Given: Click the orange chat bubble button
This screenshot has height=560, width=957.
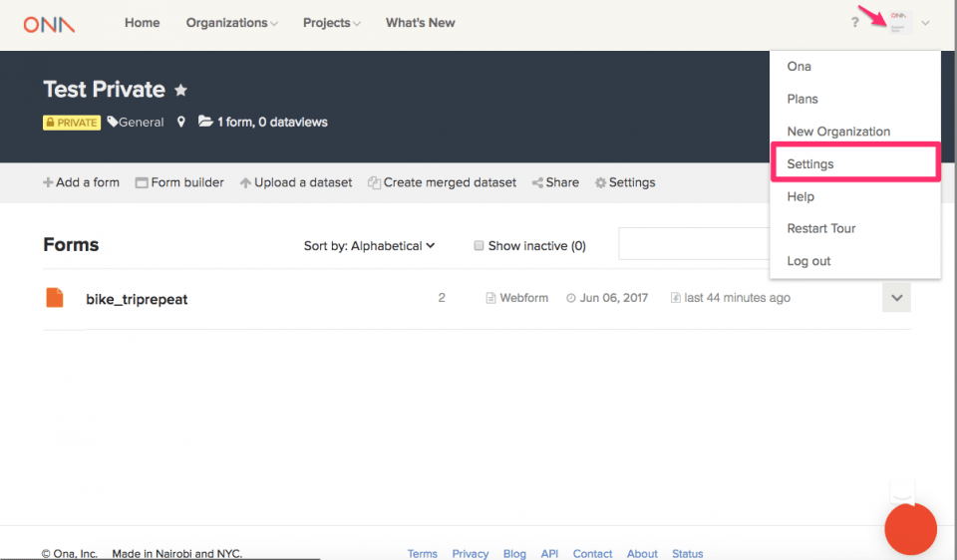Looking at the screenshot, I should [910, 529].
